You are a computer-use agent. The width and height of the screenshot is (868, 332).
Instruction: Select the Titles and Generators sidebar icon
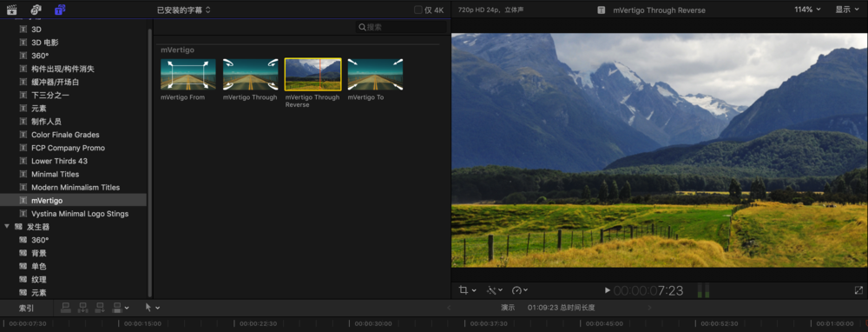(60, 10)
